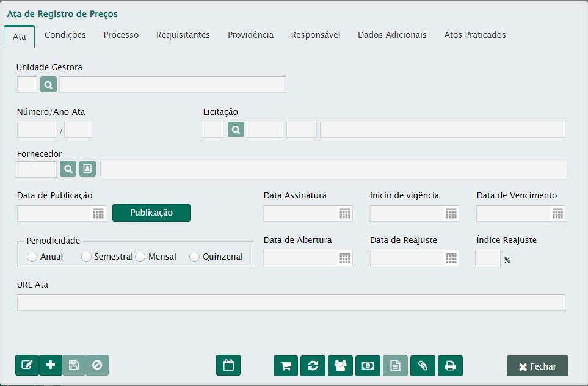This screenshot has width=588, height=386.
Task: Choose Semestral radio button
Action: (86, 257)
